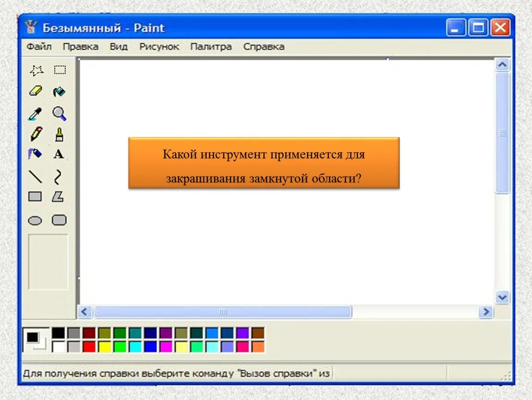Image resolution: width=532 pixels, height=400 pixels.
Task: Choose the Eraser tool
Action: click(35, 91)
